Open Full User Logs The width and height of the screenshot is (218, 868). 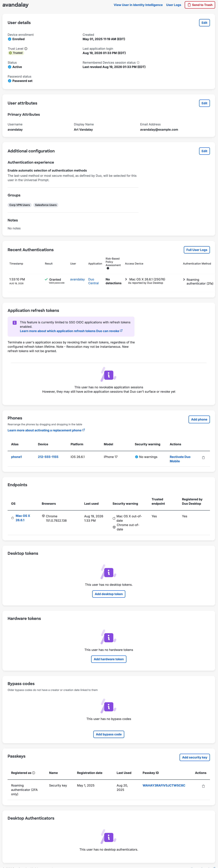click(197, 250)
